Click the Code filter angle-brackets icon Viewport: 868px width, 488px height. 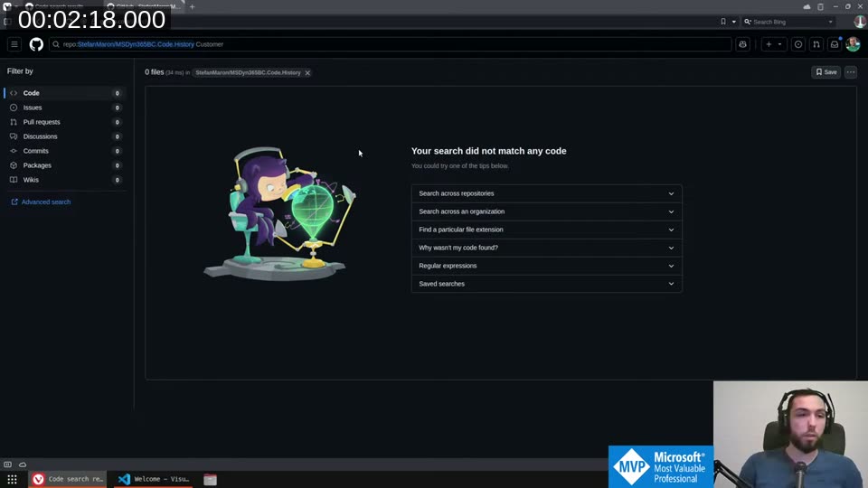pos(14,93)
